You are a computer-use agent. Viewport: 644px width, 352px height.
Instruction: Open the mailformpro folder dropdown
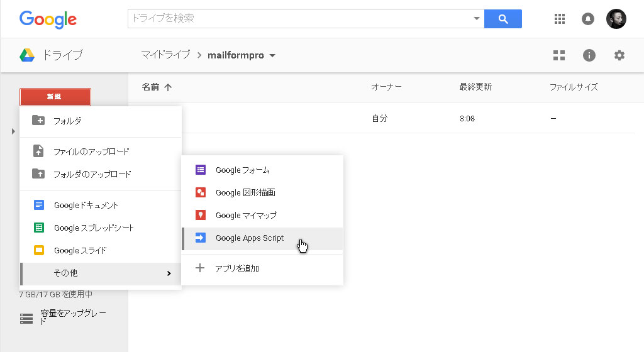(x=272, y=55)
